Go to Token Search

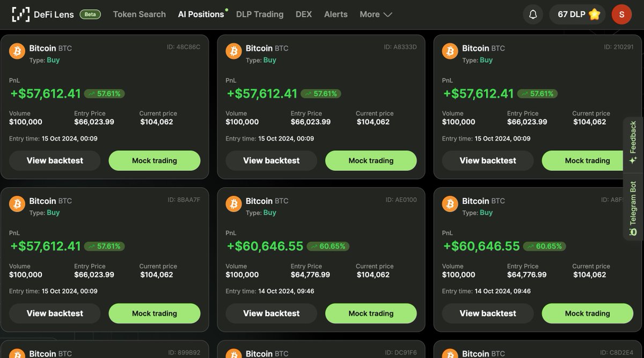tap(140, 14)
